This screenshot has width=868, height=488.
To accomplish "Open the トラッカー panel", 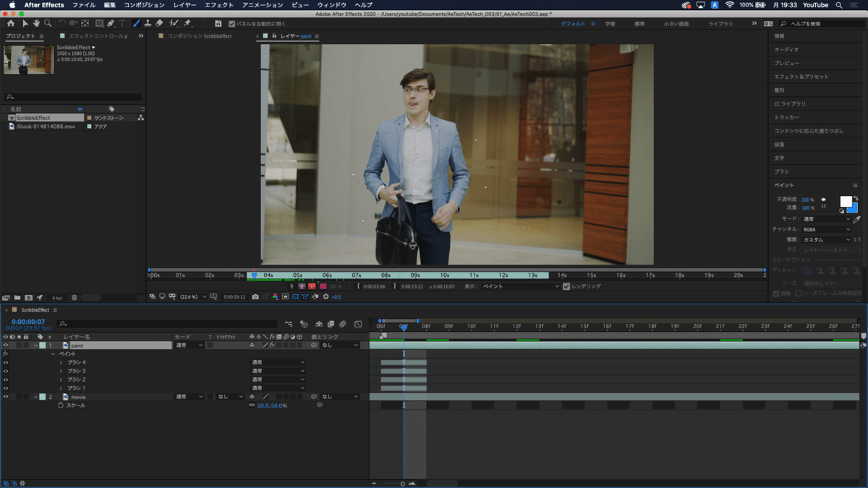I will [786, 117].
